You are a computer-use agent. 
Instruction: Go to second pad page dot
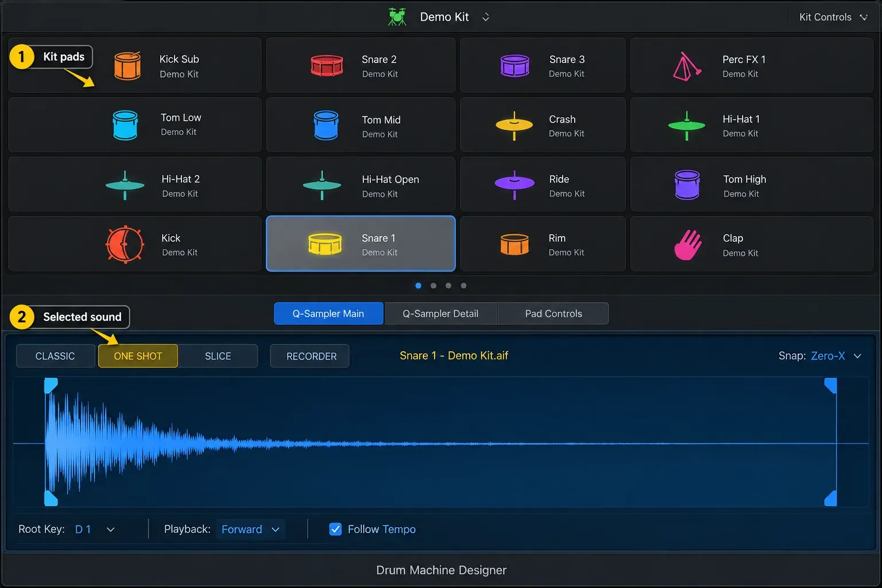pyautogui.click(x=434, y=285)
